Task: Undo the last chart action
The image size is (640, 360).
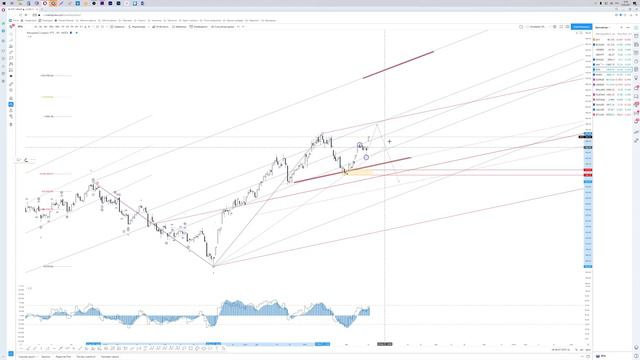Action: pos(239,27)
